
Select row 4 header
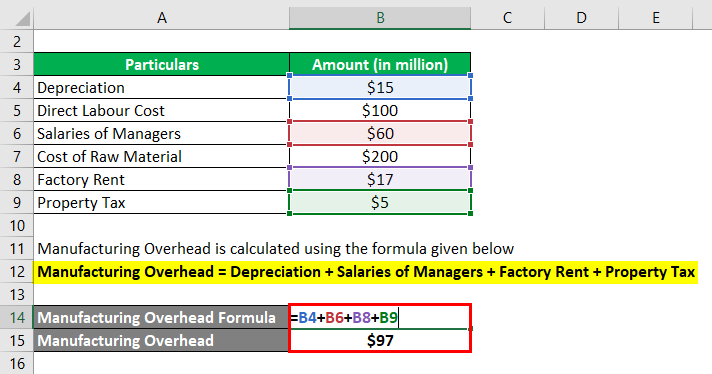click(x=17, y=87)
